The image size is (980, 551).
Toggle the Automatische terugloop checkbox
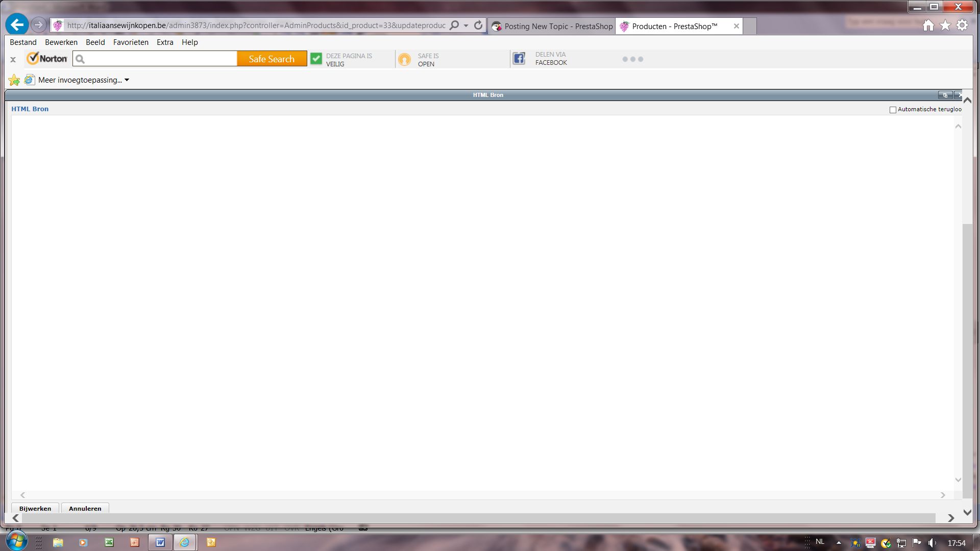pos(893,110)
